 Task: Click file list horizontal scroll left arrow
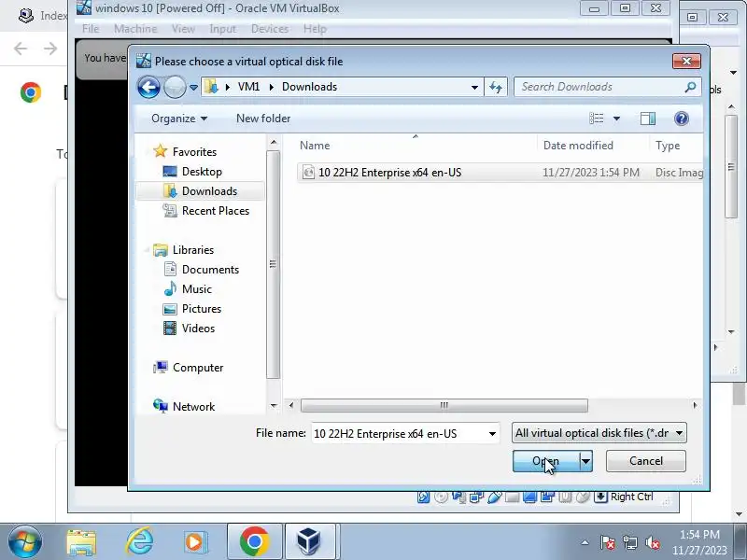(291, 405)
